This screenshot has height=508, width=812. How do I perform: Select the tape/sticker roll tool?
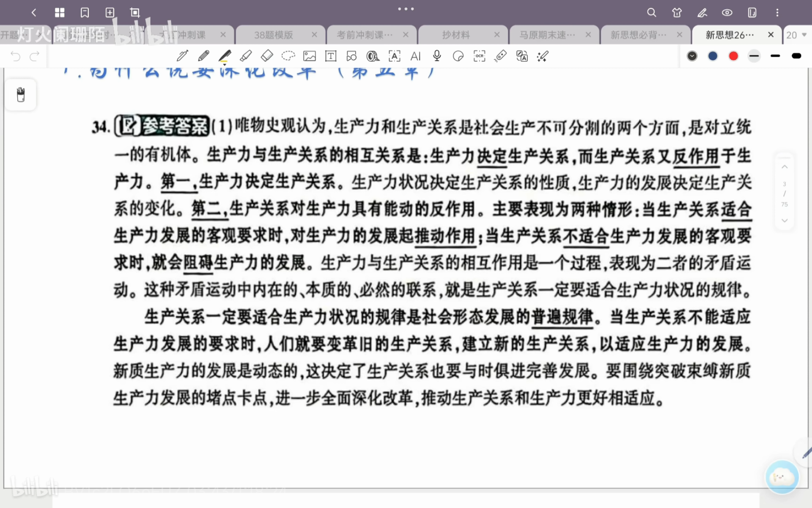pyautogui.click(x=373, y=56)
